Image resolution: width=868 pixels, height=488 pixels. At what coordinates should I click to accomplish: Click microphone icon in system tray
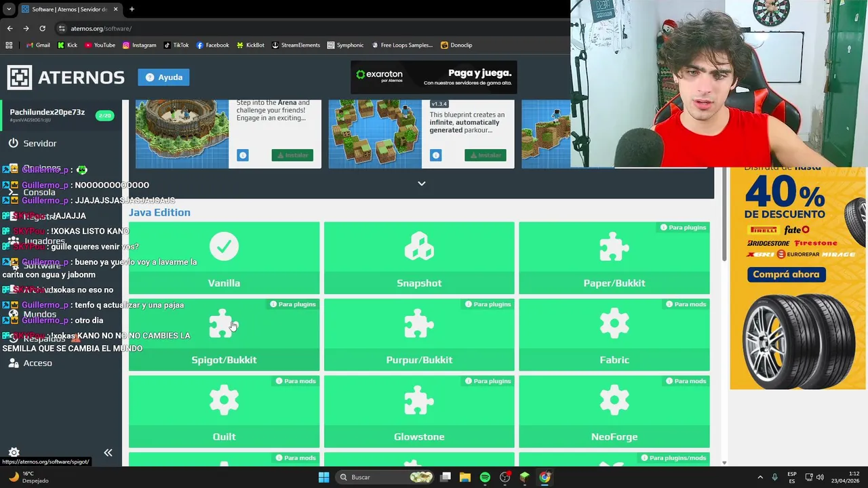click(774, 477)
